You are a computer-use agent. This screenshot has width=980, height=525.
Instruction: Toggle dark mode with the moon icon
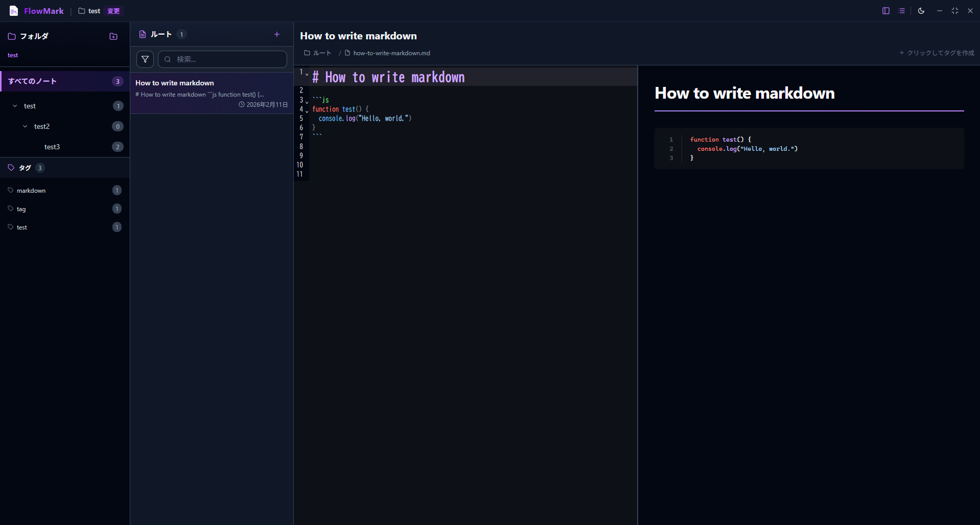pyautogui.click(x=921, y=11)
